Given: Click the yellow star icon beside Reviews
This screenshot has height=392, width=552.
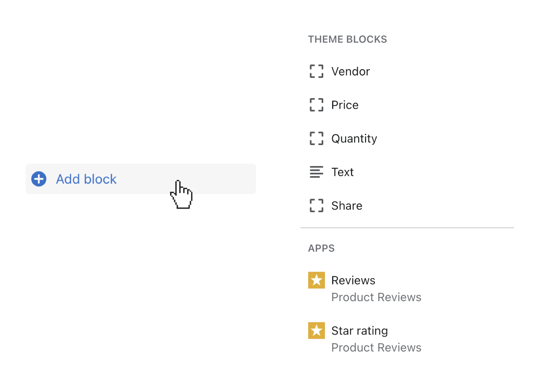Looking at the screenshot, I should click(316, 280).
